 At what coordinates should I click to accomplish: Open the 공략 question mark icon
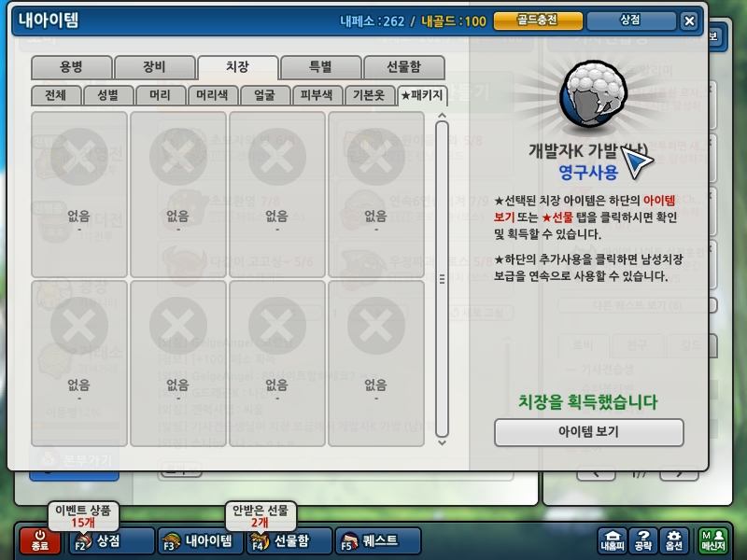click(643, 540)
